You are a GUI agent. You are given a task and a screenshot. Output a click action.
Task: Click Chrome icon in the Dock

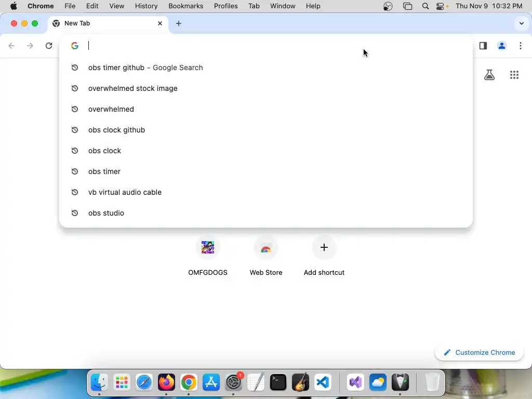[189, 382]
